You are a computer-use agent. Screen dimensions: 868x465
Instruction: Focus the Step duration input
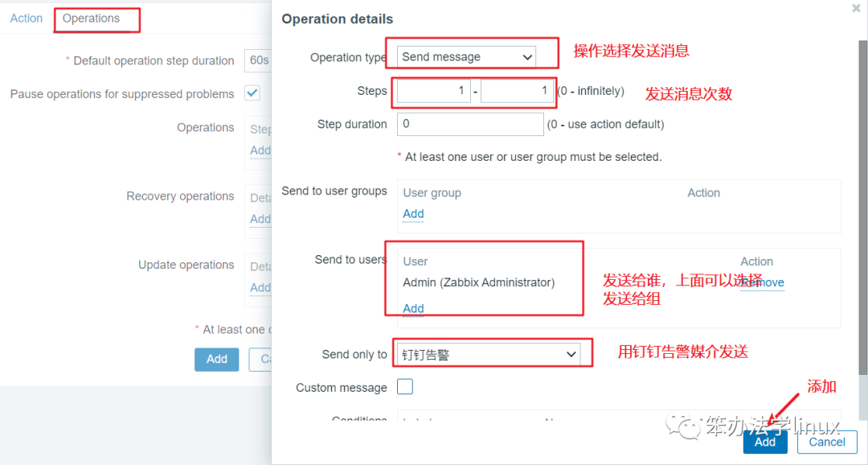[470, 124]
